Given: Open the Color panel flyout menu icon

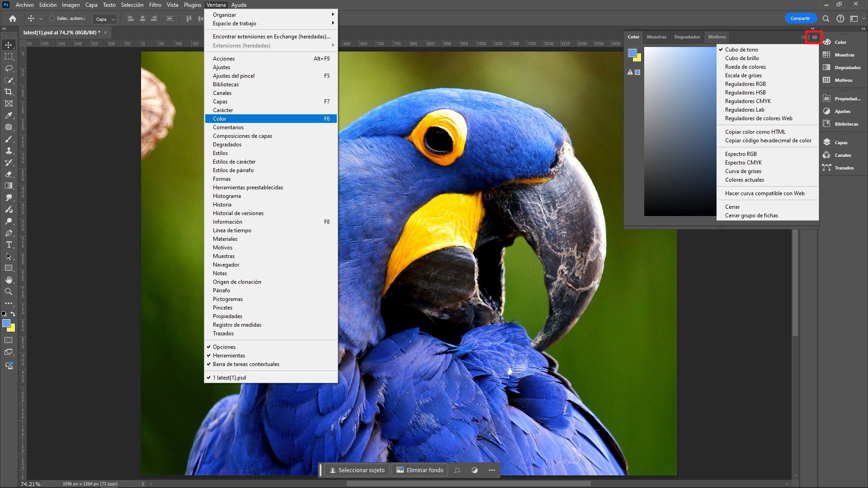Looking at the screenshot, I should pos(814,37).
